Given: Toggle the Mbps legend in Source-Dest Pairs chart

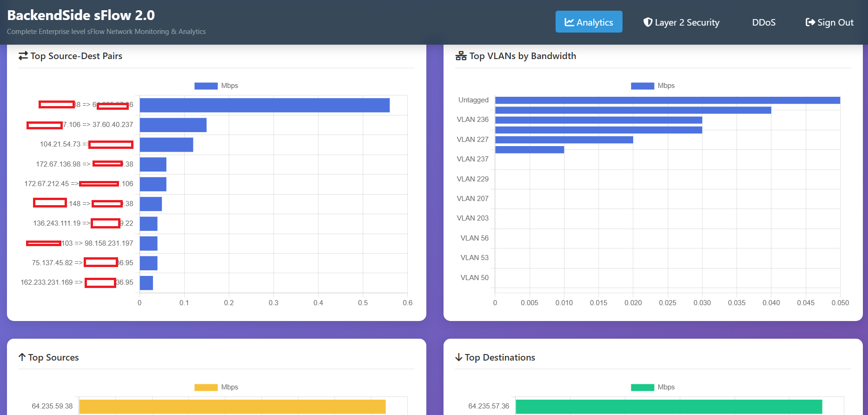Looking at the screenshot, I should pos(216,86).
